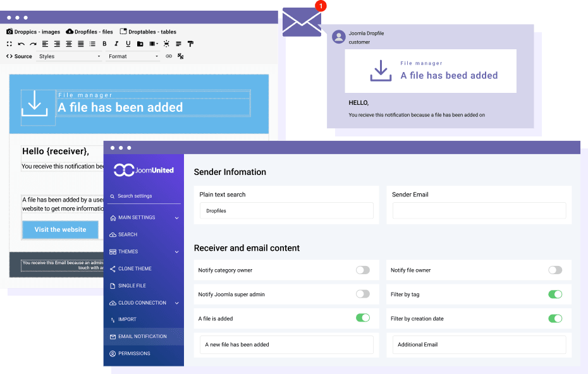
Task: Click the redo arrow icon
Action: coord(32,44)
